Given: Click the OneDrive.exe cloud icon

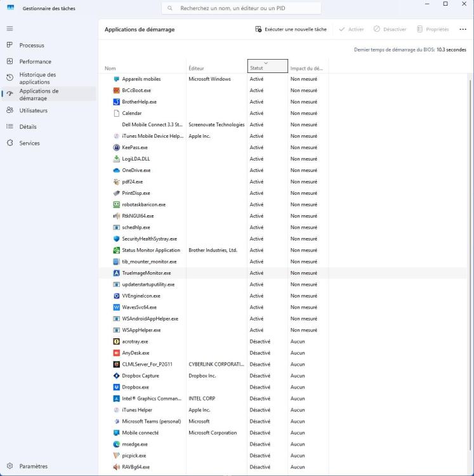Looking at the screenshot, I should 116,170.
